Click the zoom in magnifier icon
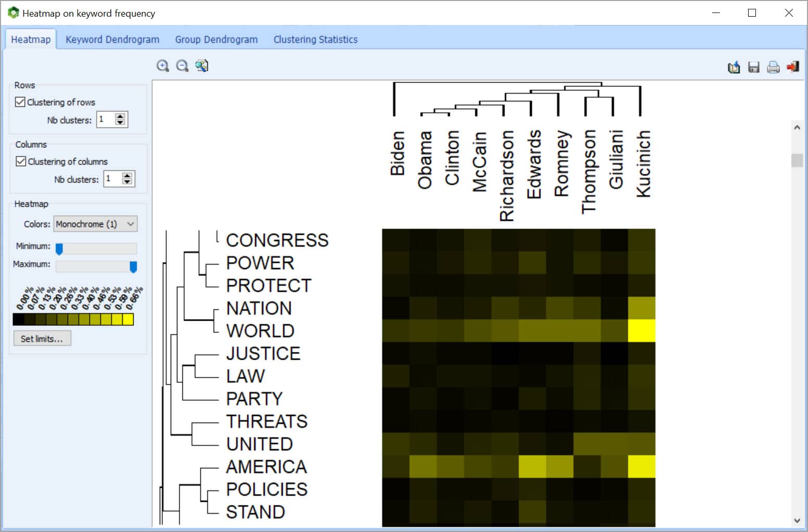This screenshot has height=532, width=808. pyautogui.click(x=163, y=66)
